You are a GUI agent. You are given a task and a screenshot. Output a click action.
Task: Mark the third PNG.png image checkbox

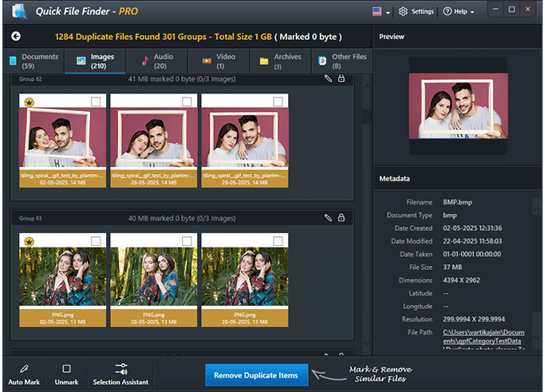coord(278,240)
